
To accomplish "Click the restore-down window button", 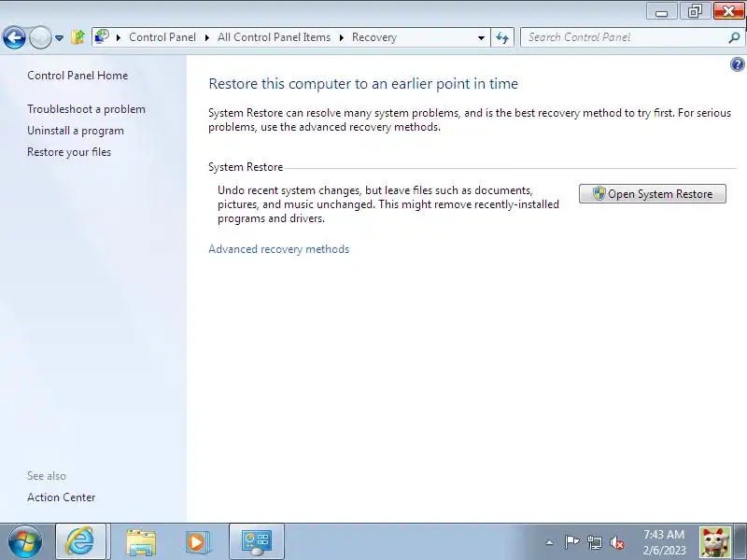I will coord(695,12).
